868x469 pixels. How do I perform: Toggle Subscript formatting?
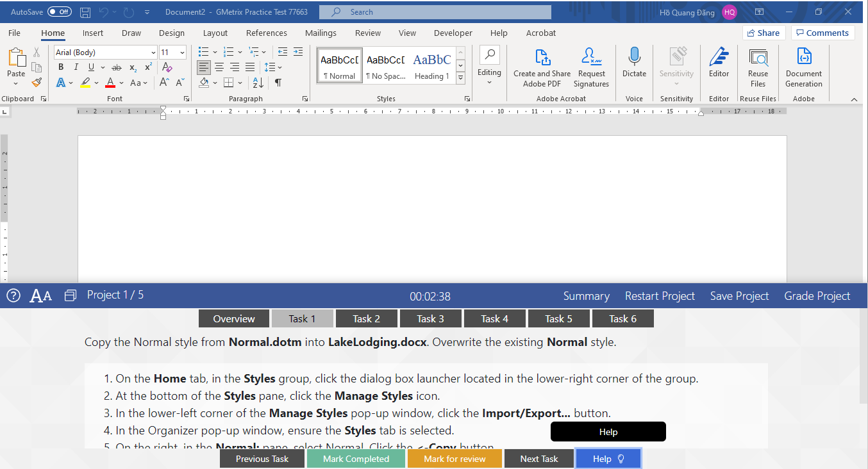click(x=133, y=67)
